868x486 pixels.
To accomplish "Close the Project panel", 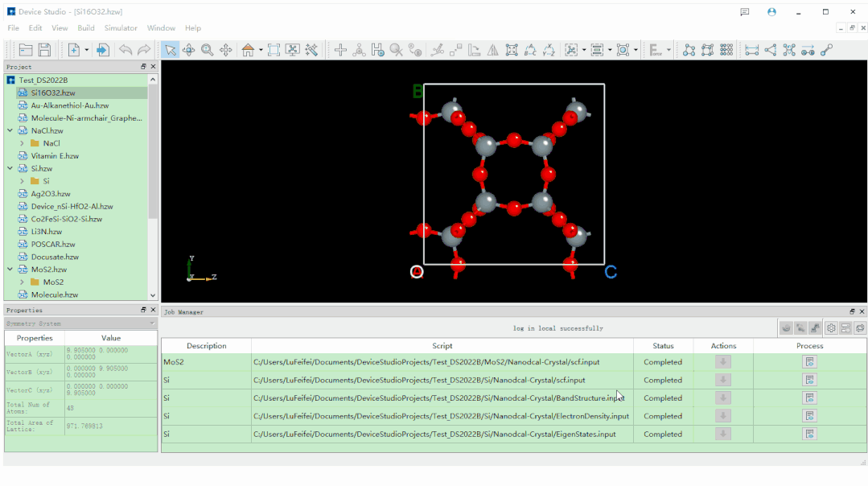I will 153,67.
